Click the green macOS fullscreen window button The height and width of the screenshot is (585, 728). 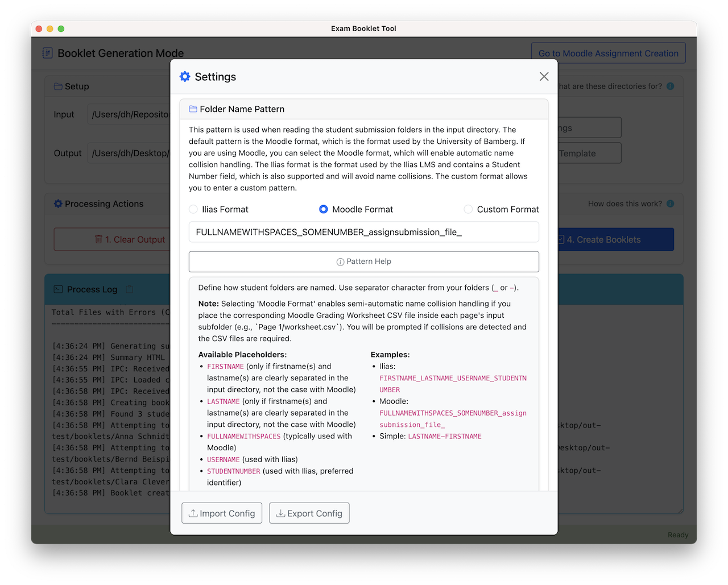(x=61, y=28)
